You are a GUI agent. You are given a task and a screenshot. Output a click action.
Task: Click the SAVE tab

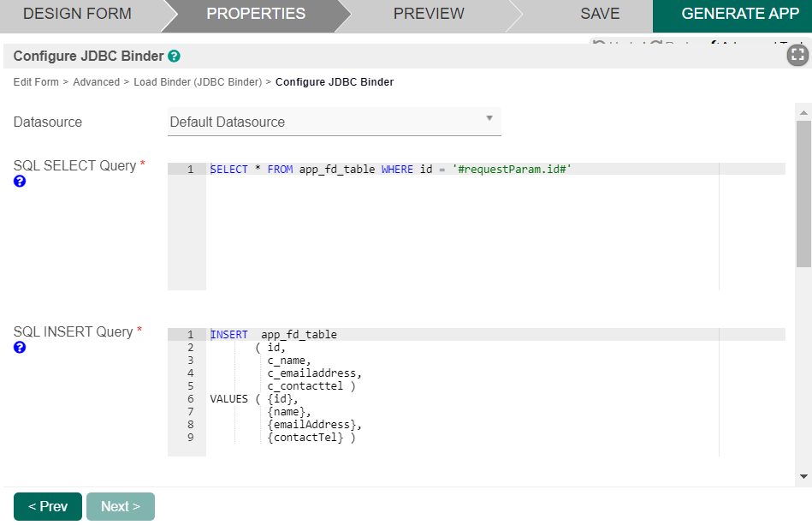point(600,14)
